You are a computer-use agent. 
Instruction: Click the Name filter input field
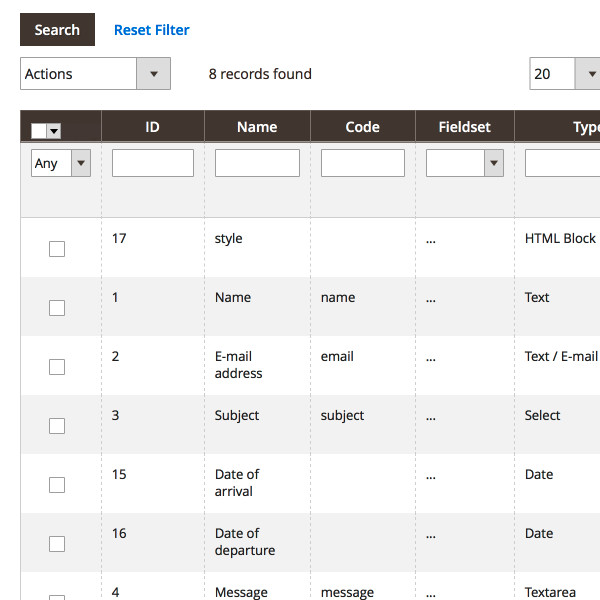(257, 163)
